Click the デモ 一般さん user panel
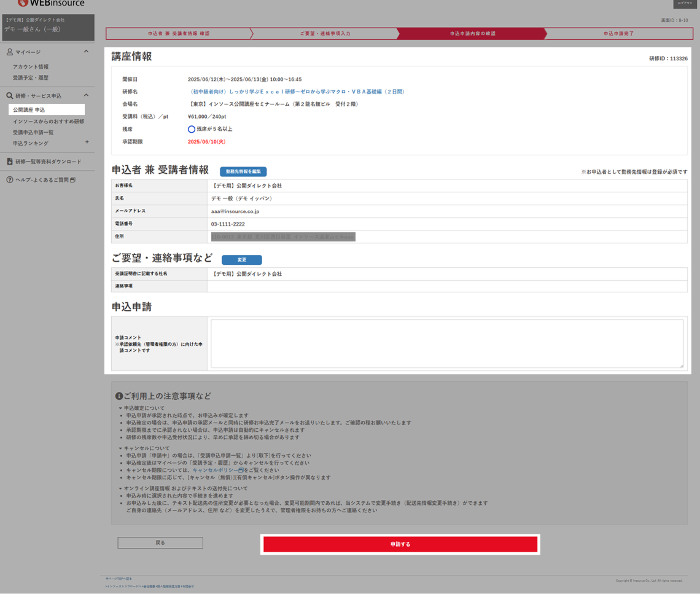This screenshot has height=594, width=700. (x=49, y=27)
